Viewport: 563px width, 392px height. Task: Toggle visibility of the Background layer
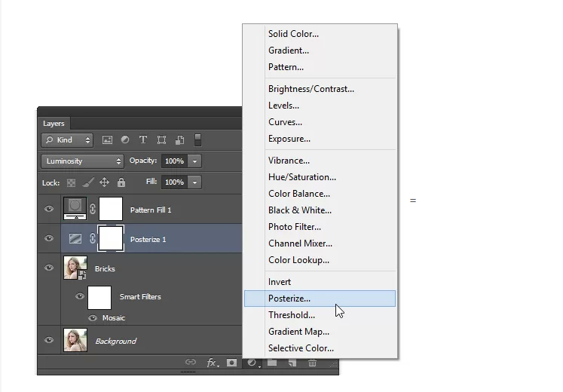coord(49,341)
